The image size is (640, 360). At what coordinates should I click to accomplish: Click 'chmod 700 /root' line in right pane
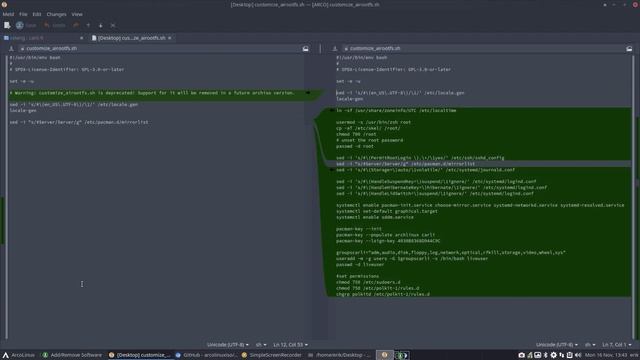click(x=356, y=134)
